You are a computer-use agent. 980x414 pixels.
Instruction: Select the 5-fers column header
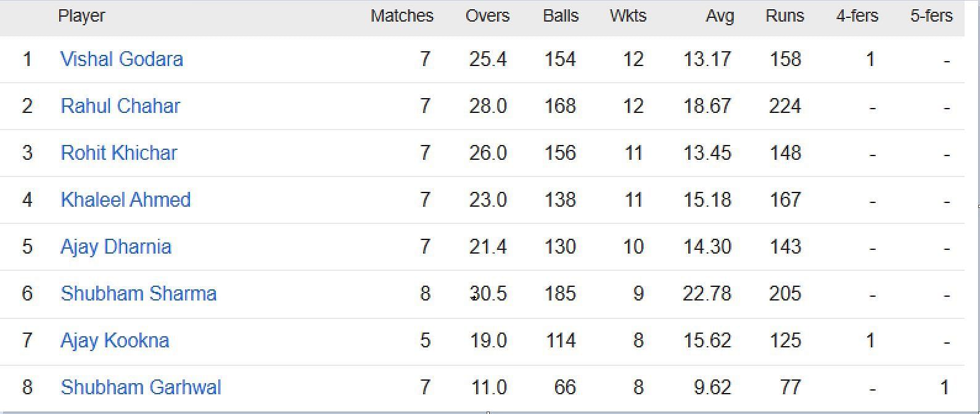(x=931, y=16)
